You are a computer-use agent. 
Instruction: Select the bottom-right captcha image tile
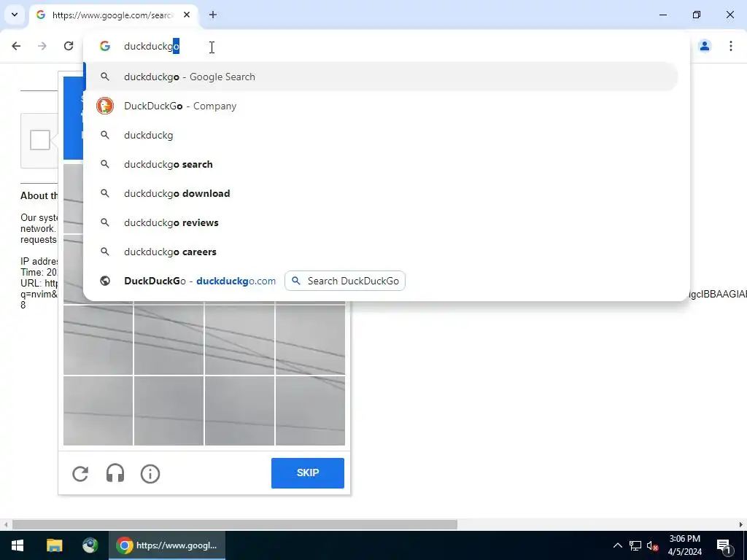310,411
